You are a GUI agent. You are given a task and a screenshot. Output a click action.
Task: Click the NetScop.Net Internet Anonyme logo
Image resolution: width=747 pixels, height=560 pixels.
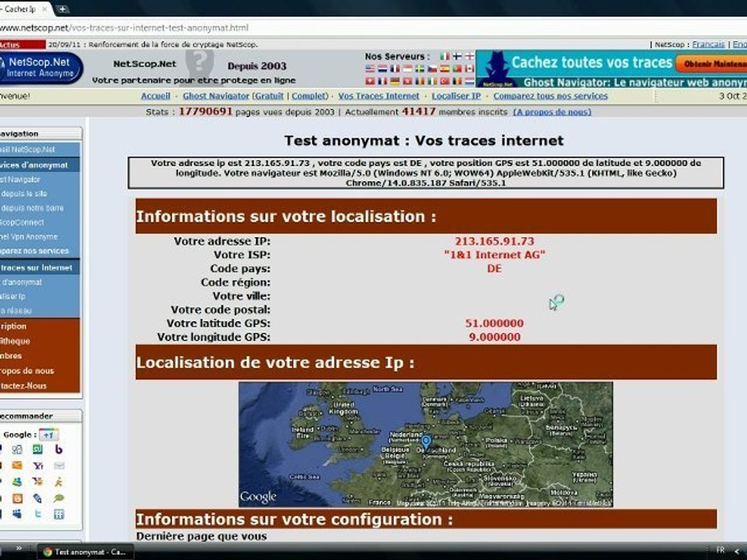(40, 67)
